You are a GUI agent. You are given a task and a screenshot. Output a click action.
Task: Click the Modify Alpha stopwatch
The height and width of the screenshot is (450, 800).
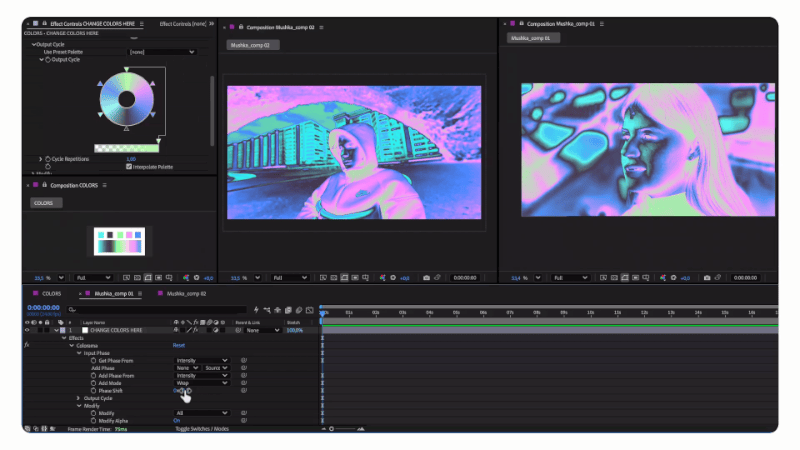tap(93, 420)
